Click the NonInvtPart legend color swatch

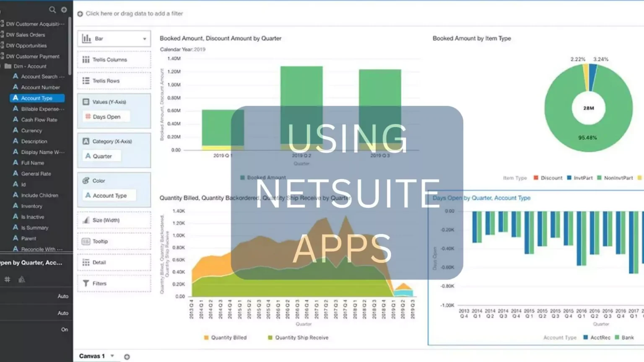click(x=599, y=178)
